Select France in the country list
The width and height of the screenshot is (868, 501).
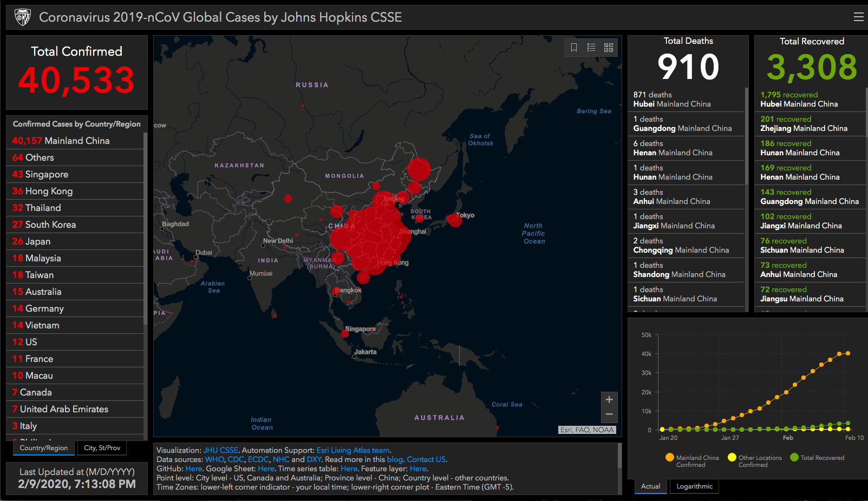[x=75, y=359]
